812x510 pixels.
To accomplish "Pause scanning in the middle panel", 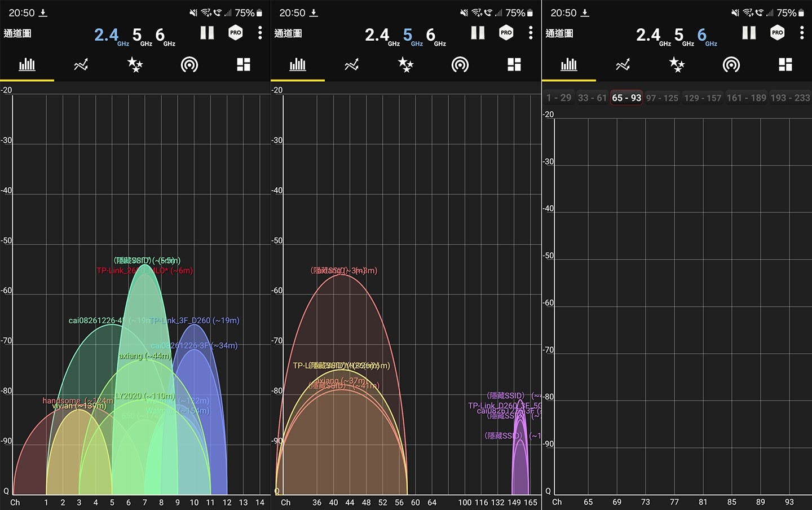I will [478, 33].
